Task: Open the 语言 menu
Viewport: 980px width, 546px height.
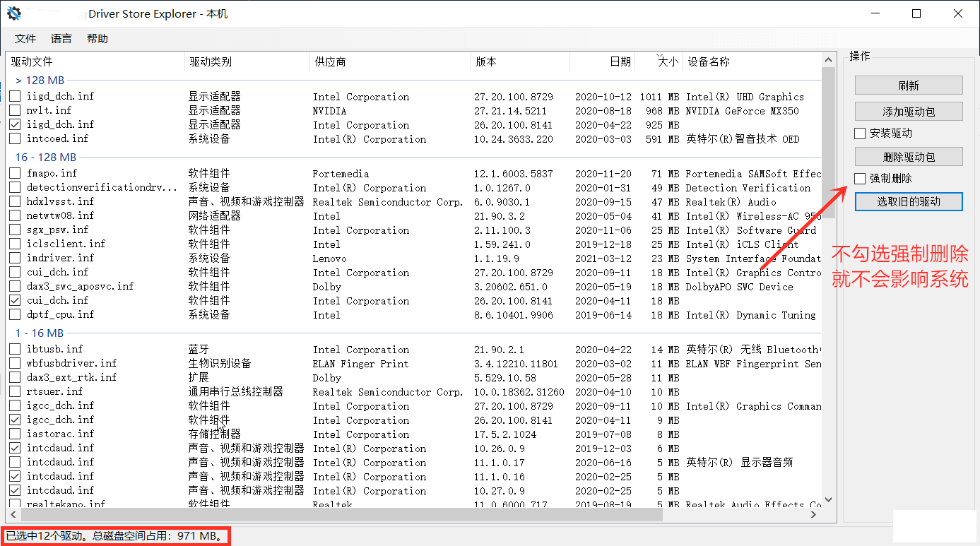Action: [61, 39]
